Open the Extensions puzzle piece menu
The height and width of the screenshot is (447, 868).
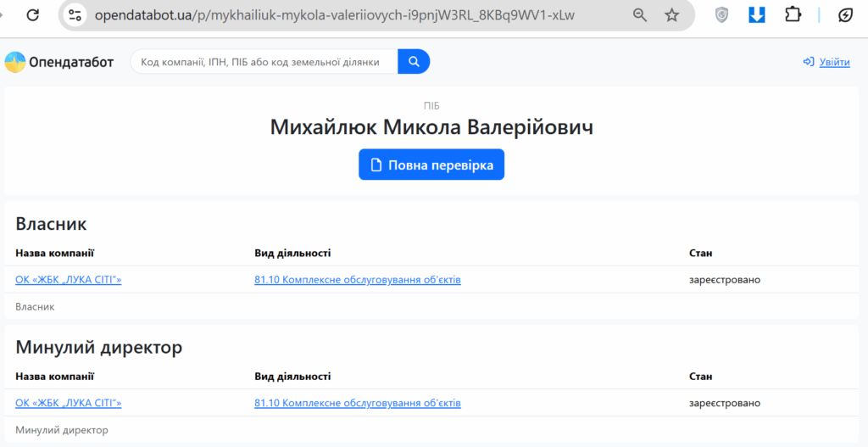click(793, 15)
